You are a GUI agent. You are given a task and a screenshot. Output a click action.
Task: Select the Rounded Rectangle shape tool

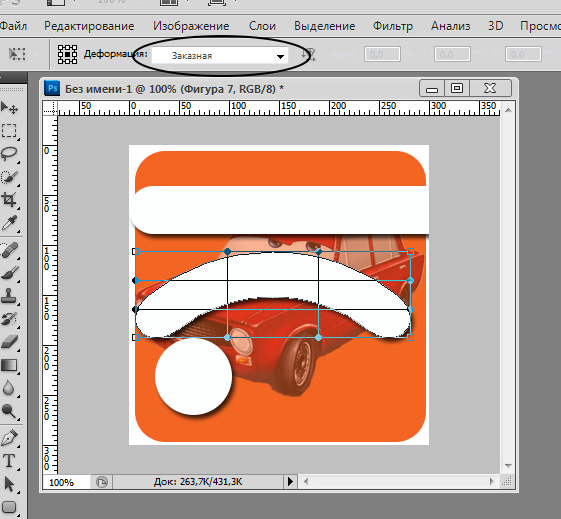9,507
